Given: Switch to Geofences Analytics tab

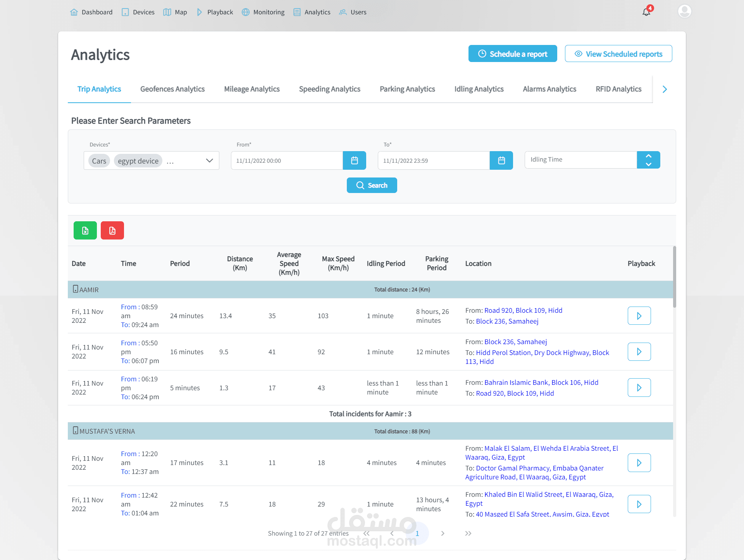Looking at the screenshot, I should coord(172,89).
